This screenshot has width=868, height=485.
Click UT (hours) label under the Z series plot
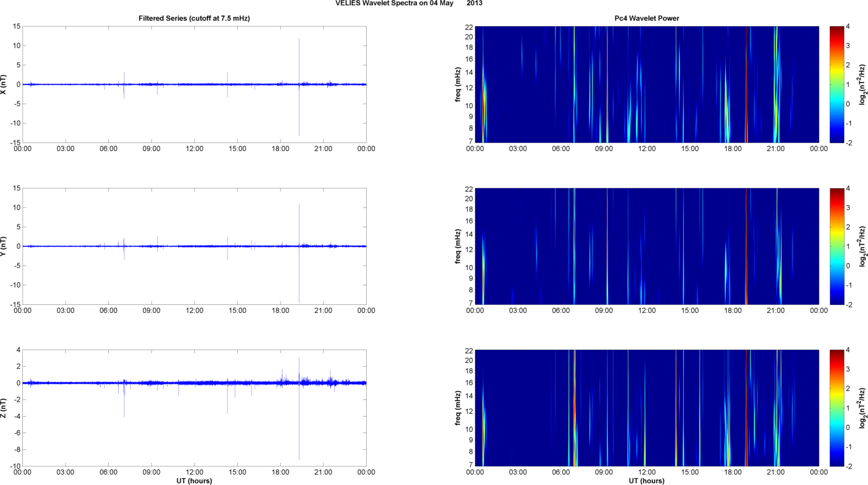click(194, 481)
